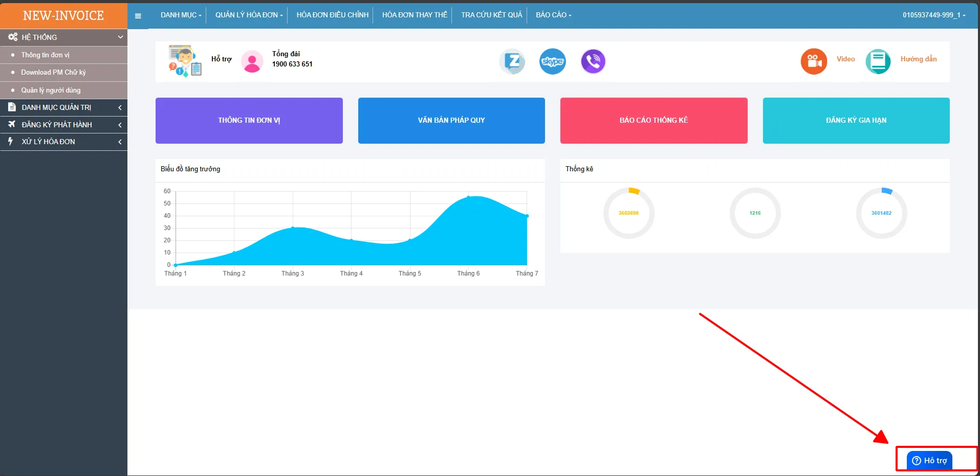Click the pink user avatar icon
The height and width of the screenshot is (476, 980).
pos(252,62)
